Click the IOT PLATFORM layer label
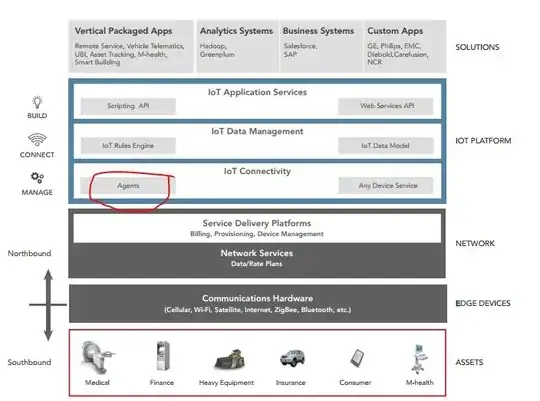This screenshot has height=401, width=540. click(x=483, y=141)
